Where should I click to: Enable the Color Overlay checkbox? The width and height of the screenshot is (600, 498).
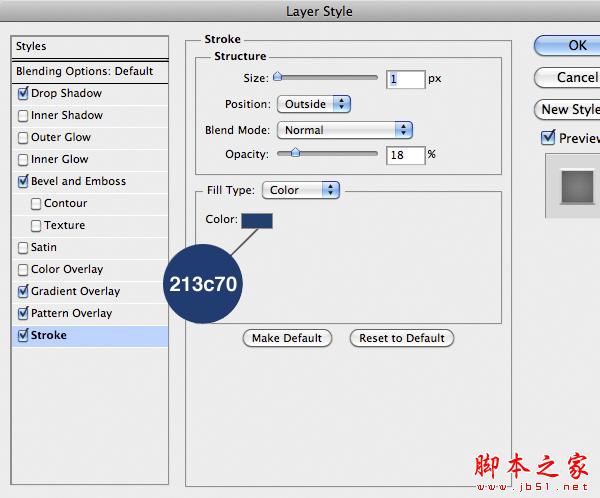click(x=23, y=269)
